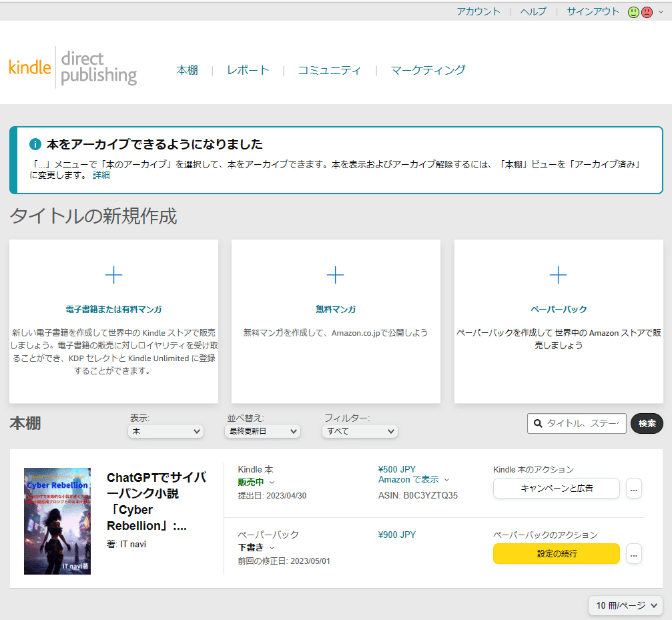Open the レポート navigation tab
This screenshot has width=672, height=620.
248,70
